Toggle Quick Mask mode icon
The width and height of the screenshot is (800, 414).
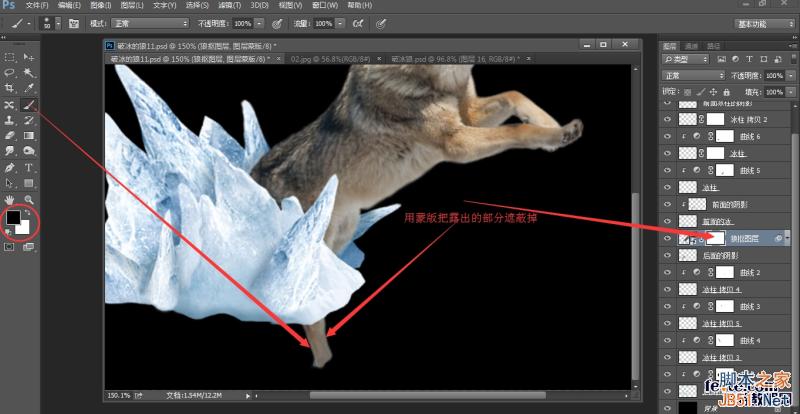9,247
